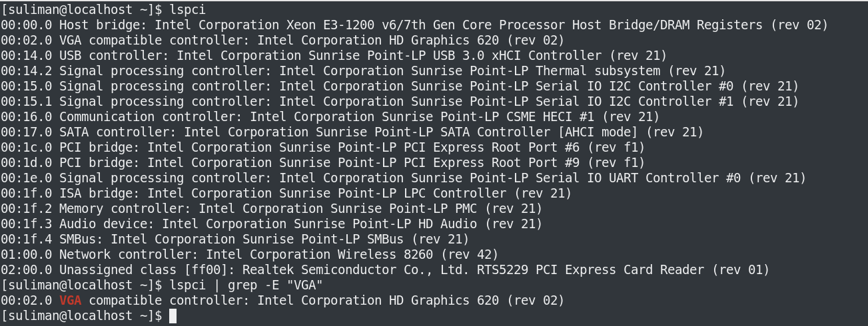
Task: Click the Communication controller CSME HECI line
Action: click(x=330, y=116)
